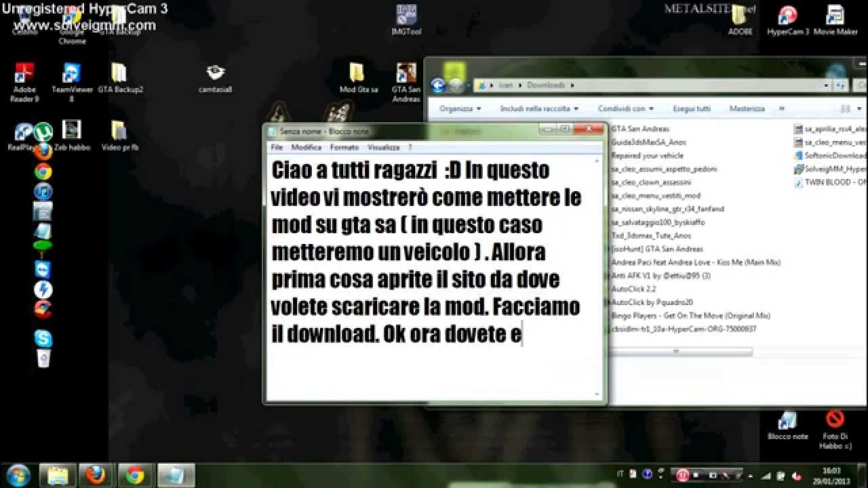Select AutoClick 2.2 in file list
The image size is (868, 488).
(x=633, y=289)
